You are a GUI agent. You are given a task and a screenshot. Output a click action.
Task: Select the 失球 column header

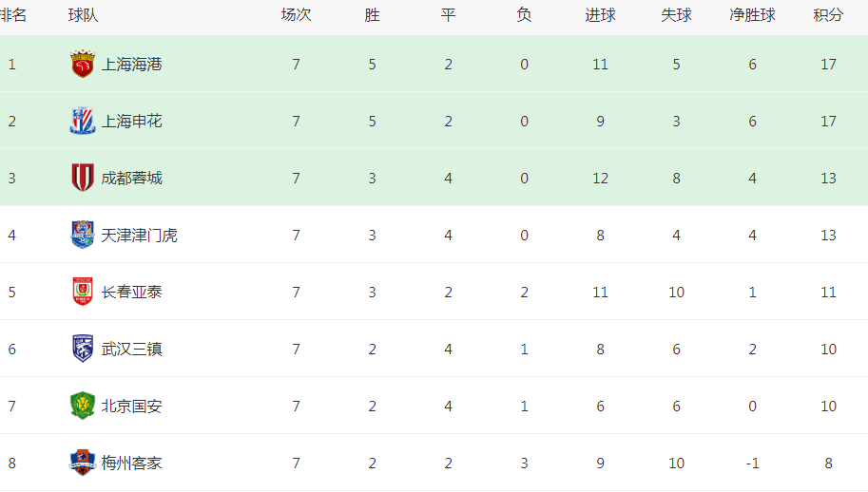click(x=677, y=15)
